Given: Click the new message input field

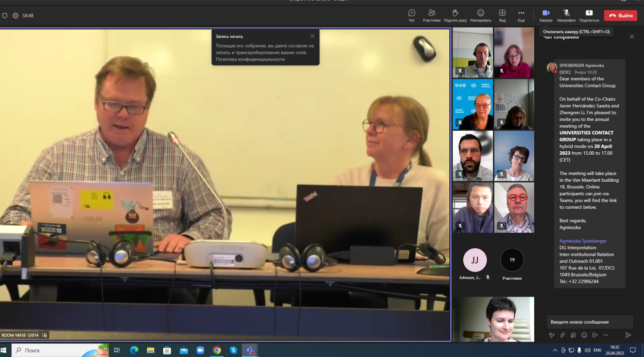Looking at the screenshot, I should click(x=590, y=322).
